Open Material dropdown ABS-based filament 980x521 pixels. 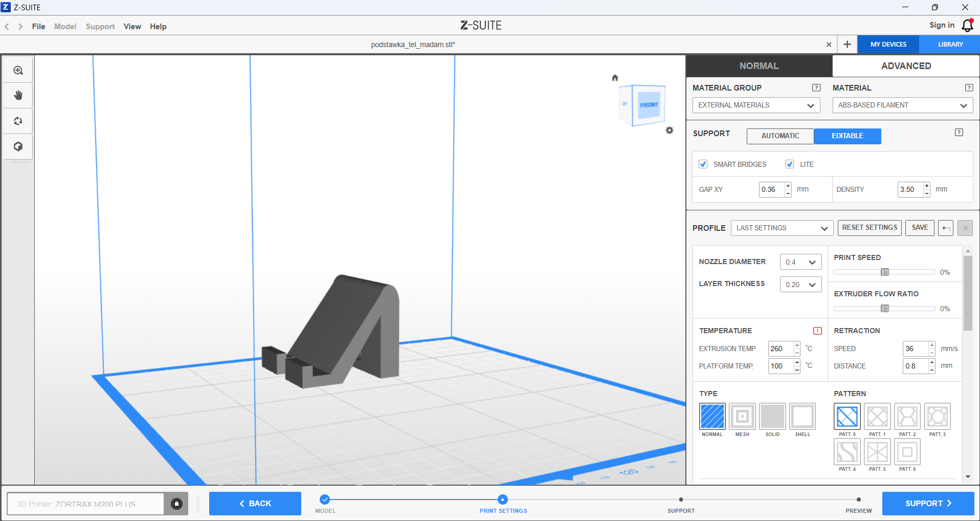click(902, 105)
